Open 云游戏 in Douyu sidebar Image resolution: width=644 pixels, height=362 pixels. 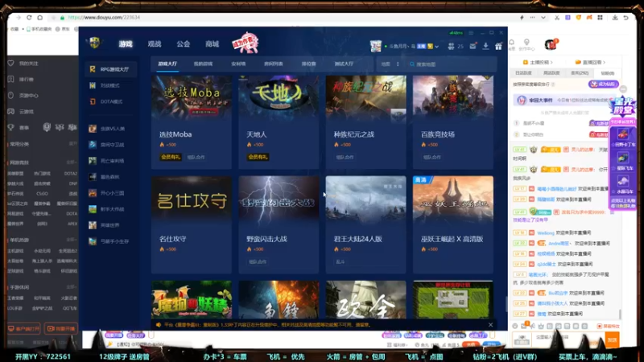21,111
